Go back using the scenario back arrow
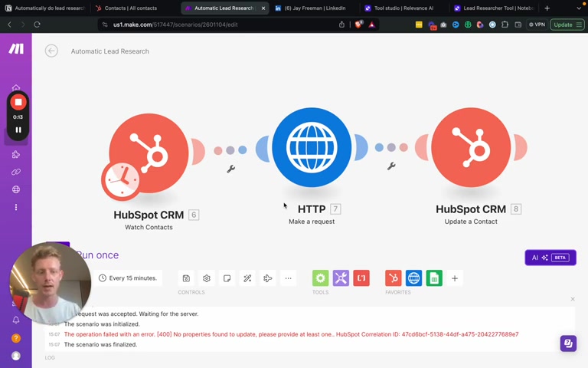588x368 pixels. click(51, 51)
